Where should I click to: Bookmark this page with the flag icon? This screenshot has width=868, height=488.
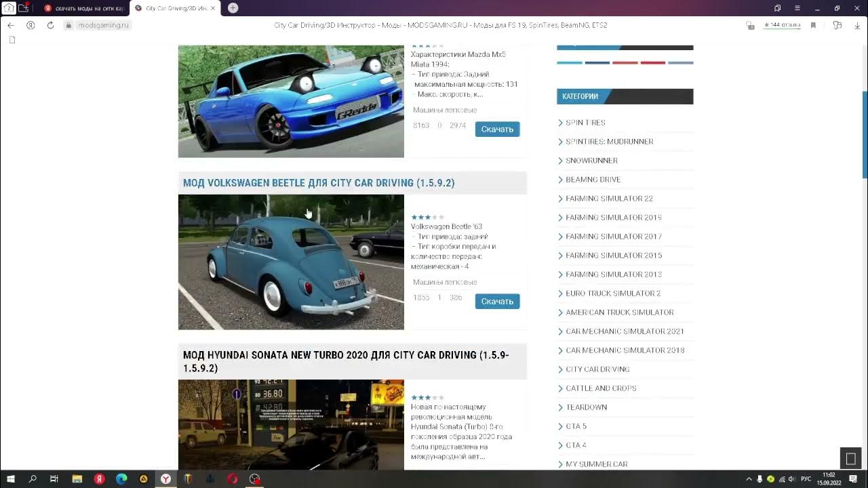(x=813, y=25)
